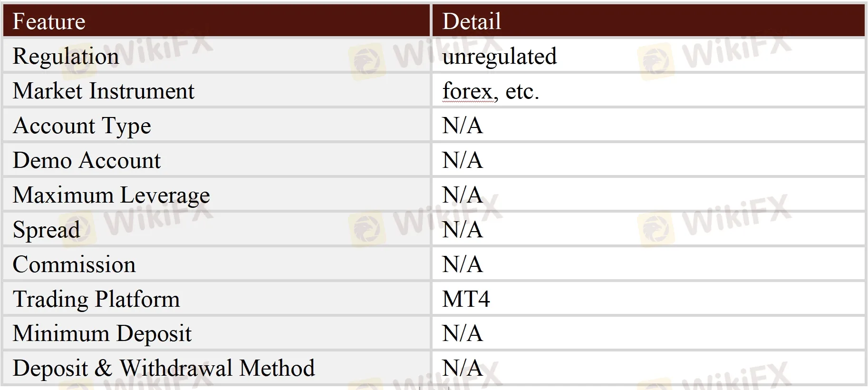The image size is (868, 390).
Task: Click the MT4 detail cell
Action: (x=466, y=299)
